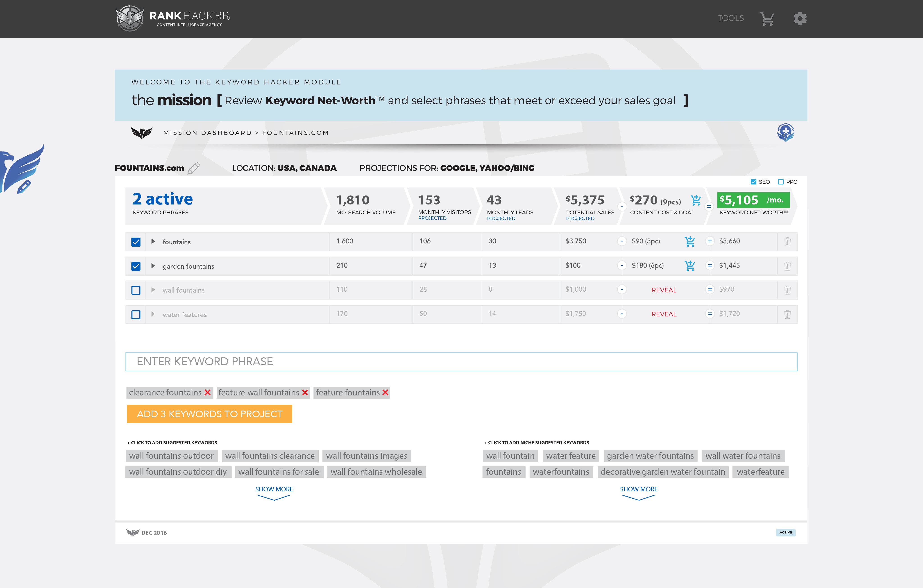Open the shopping cart in header
The width and height of the screenshot is (923, 588).
coord(767,18)
